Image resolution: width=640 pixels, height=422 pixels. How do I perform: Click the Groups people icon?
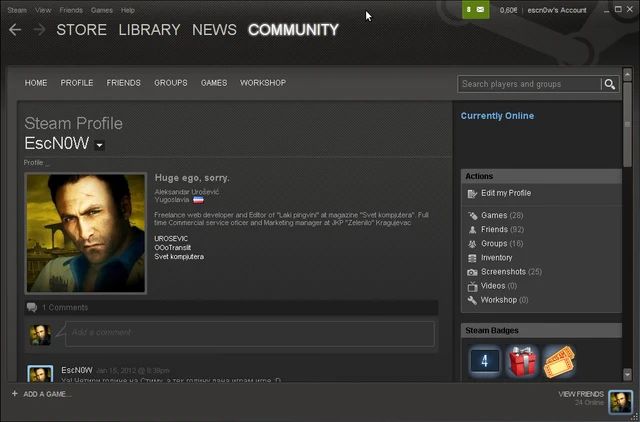[x=472, y=244]
